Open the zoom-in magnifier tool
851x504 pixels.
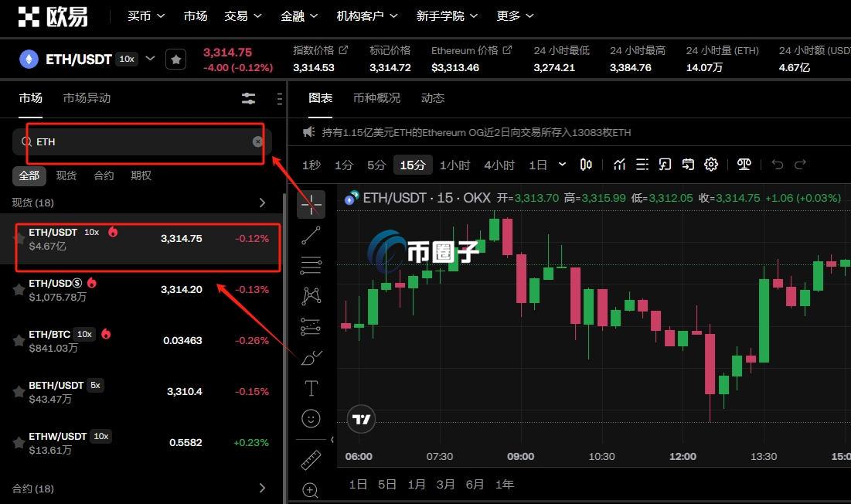311,489
